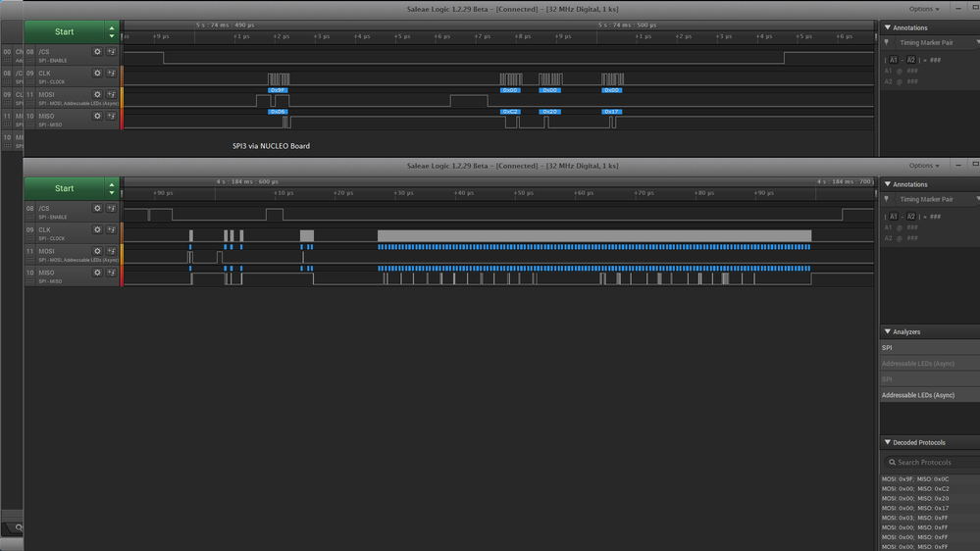This screenshot has width=980, height=551.
Task: Click marker pin icon in lower window annotations
Action: click(x=886, y=199)
